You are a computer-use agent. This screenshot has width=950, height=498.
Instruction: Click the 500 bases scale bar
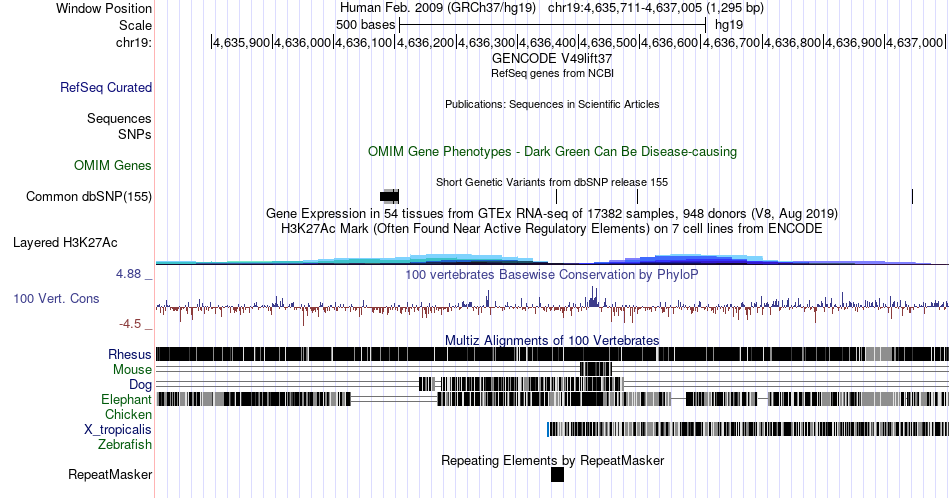click(553, 25)
